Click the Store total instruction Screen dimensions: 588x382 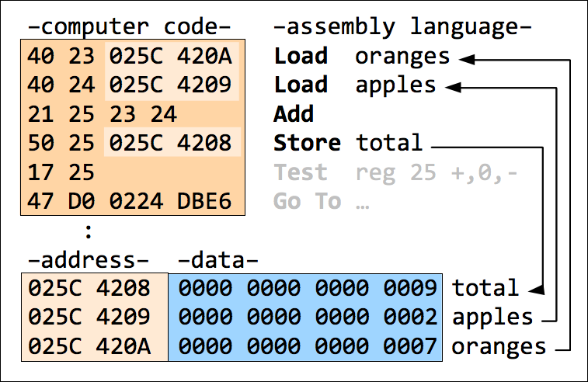point(348,143)
